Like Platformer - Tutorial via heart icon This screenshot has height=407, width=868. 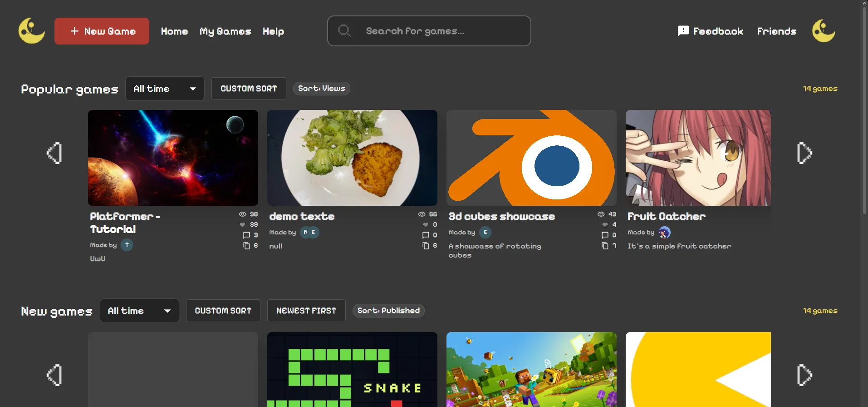(243, 224)
